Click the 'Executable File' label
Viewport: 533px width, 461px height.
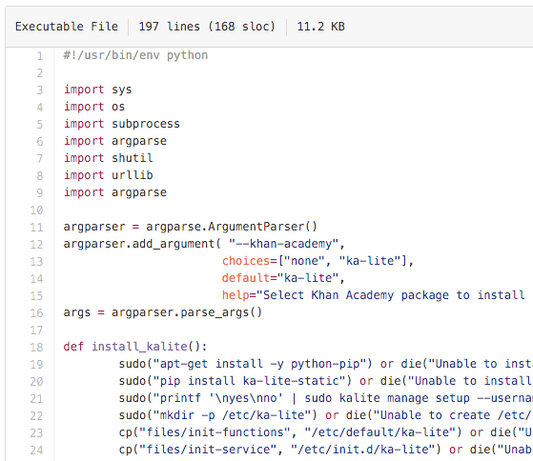pos(67,27)
